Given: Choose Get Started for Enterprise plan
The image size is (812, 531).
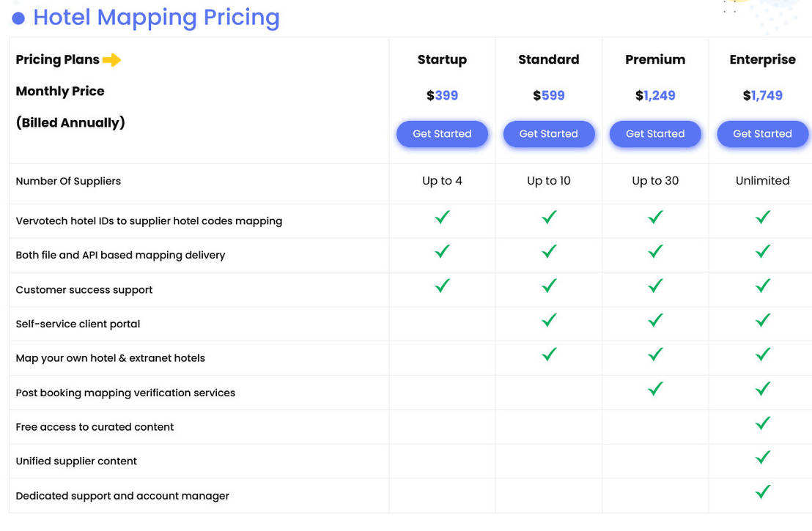Looking at the screenshot, I should point(762,134).
